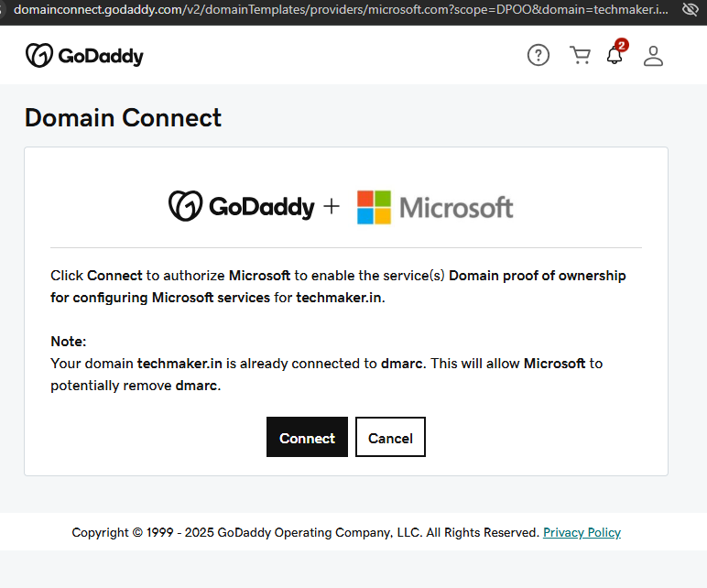Open the notifications bell

pos(615,57)
